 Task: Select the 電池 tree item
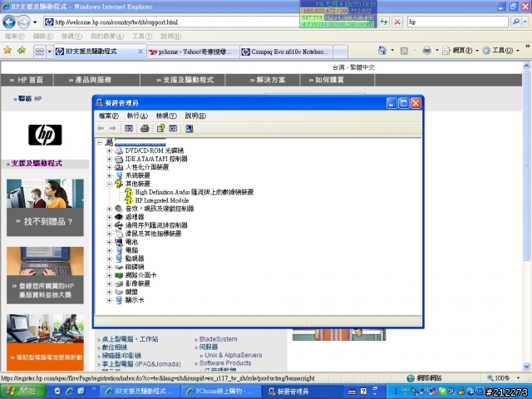[x=131, y=242]
